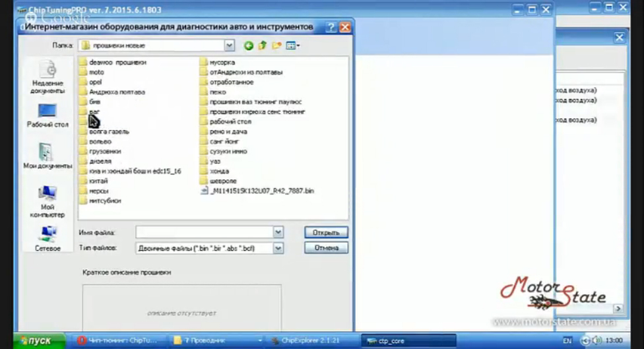Click the Пуск start button
644x349 pixels.
pos(39,340)
